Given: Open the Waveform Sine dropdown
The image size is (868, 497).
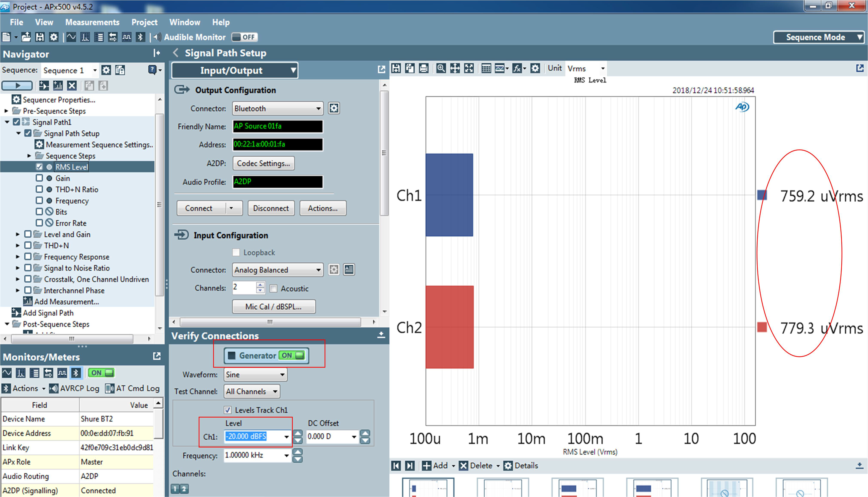Looking at the screenshot, I should (x=255, y=374).
